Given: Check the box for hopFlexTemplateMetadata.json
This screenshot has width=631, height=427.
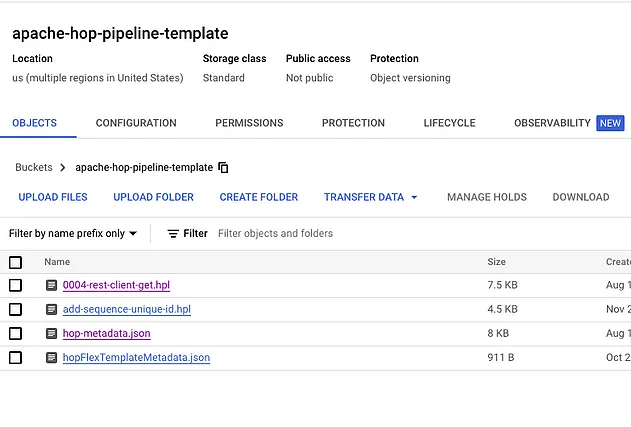Looking at the screenshot, I should (x=15, y=358).
